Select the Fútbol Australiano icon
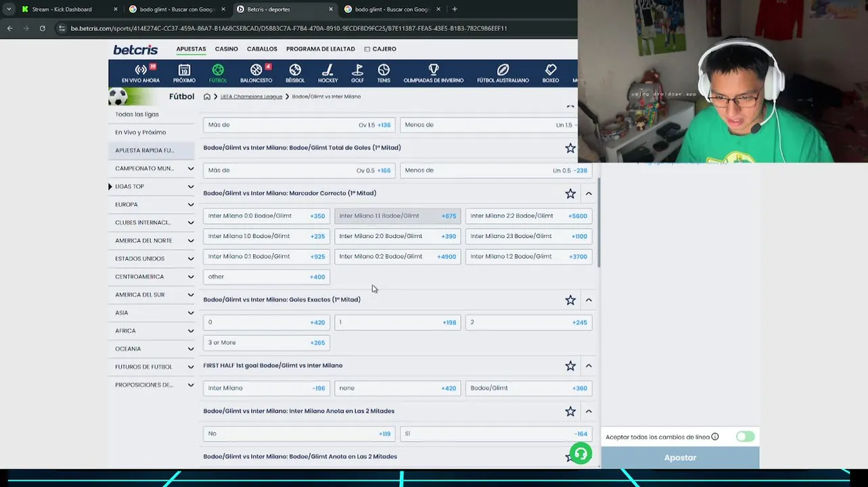The height and width of the screenshot is (487, 868). tap(503, 74)
